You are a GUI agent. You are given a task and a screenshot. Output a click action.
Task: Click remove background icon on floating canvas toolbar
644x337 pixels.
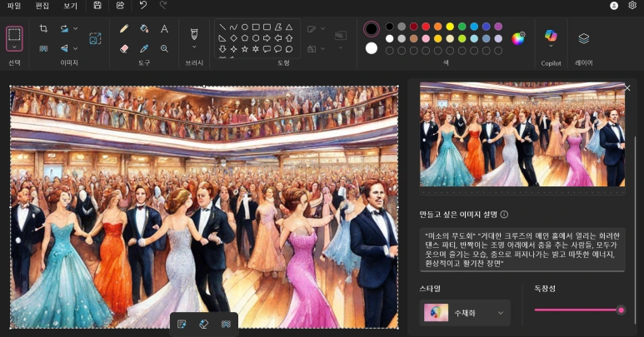226,325
